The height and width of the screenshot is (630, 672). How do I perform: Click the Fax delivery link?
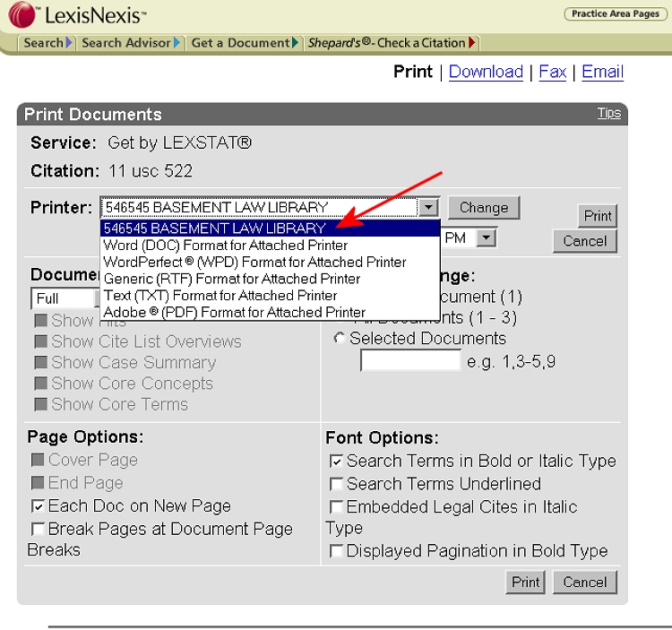click(x=552, y=72)
